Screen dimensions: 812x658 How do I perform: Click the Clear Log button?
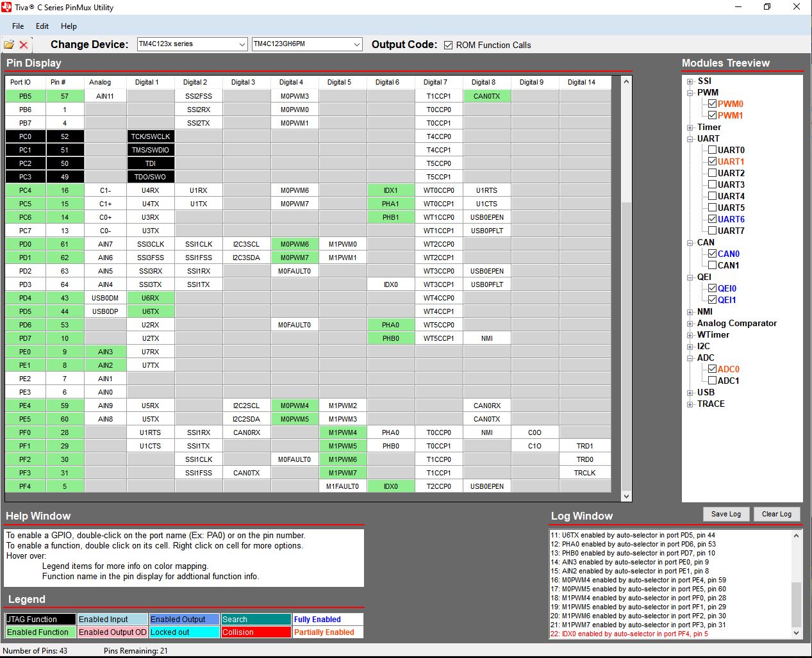coord(777,514)
